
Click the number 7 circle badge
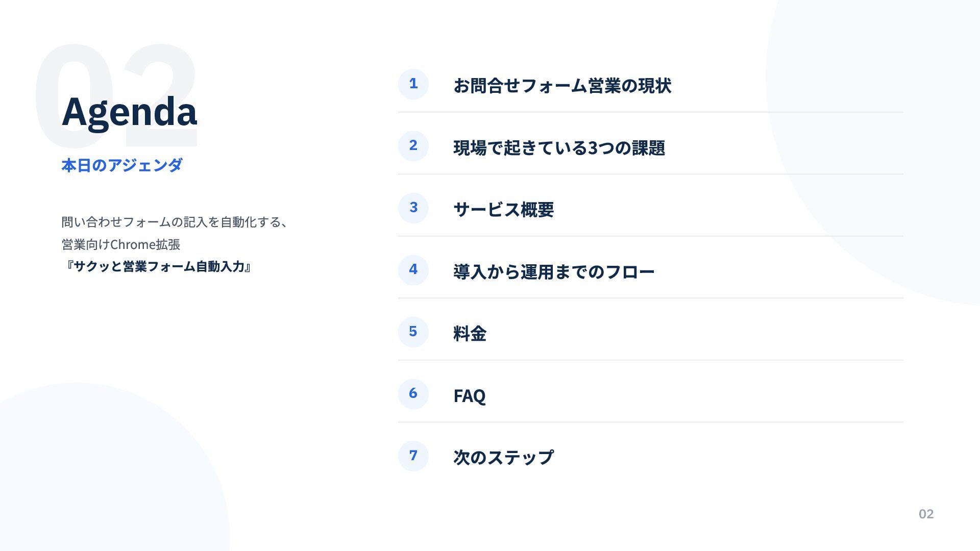pos(413,456)
